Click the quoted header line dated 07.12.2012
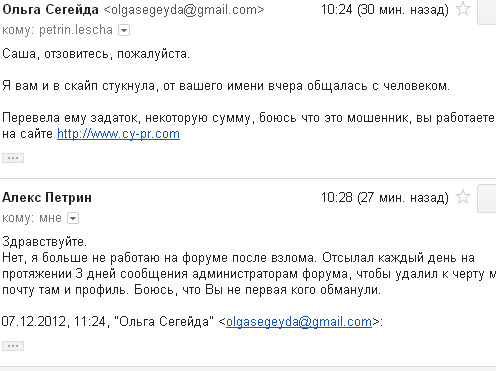This screenshot has height=371, width=496. [x=192, y=322]
